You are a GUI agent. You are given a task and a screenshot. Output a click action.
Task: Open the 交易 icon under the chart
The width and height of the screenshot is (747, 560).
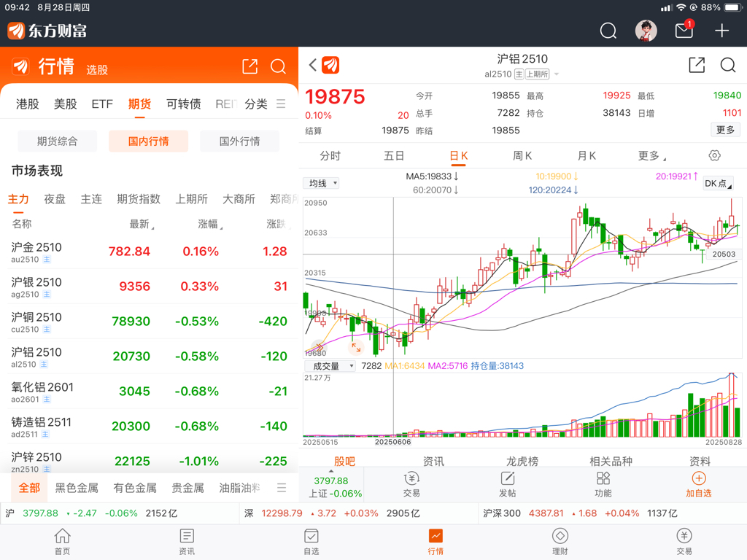(411, 484)
